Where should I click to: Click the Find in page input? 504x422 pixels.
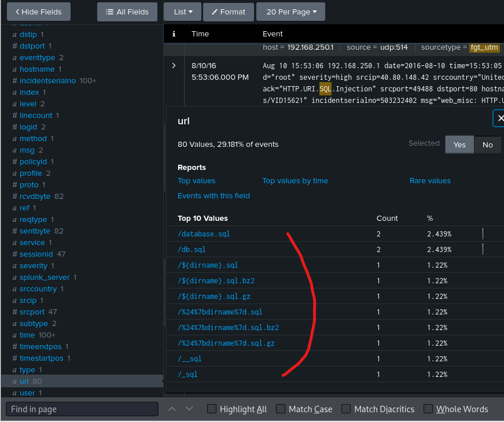pos(82,409)
